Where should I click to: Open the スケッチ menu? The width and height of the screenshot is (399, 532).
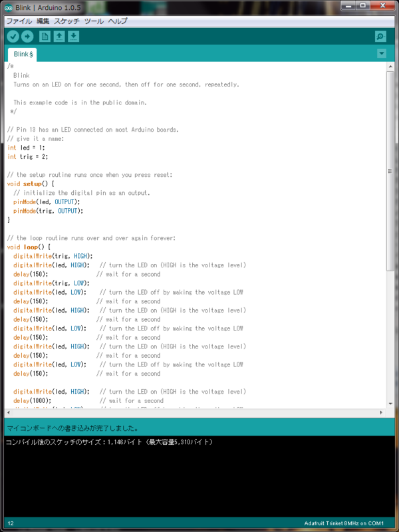[67, 21]
